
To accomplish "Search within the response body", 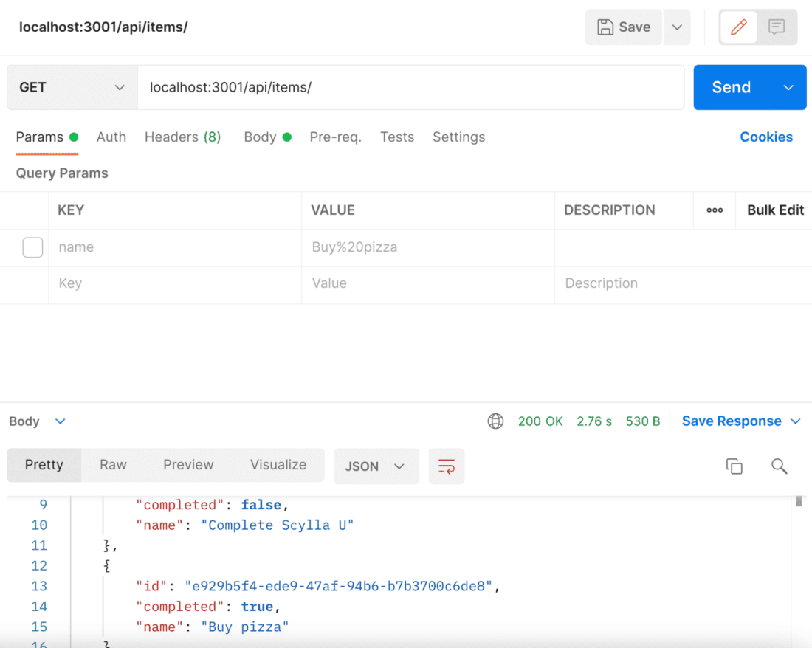I will click(779, 466).
